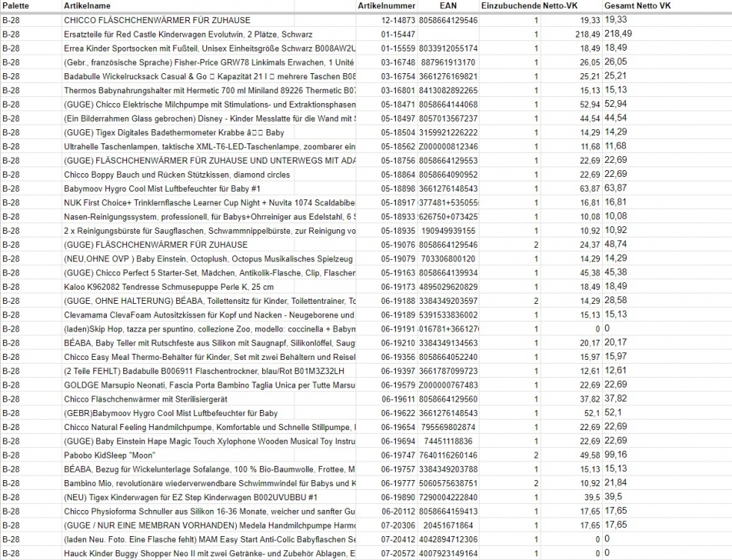Select EAN cell 8058664159413
This screenshot has height=560, width=732.
448,511
